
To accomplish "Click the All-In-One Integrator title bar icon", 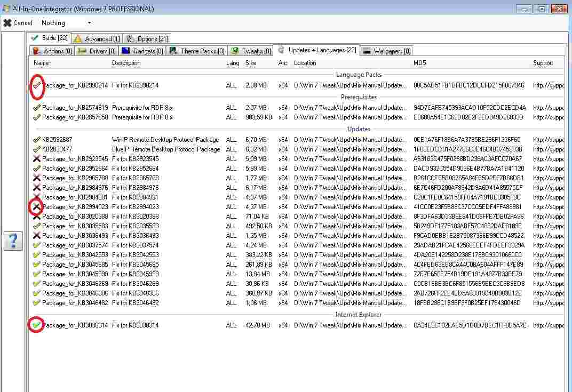I will (6, 9).
